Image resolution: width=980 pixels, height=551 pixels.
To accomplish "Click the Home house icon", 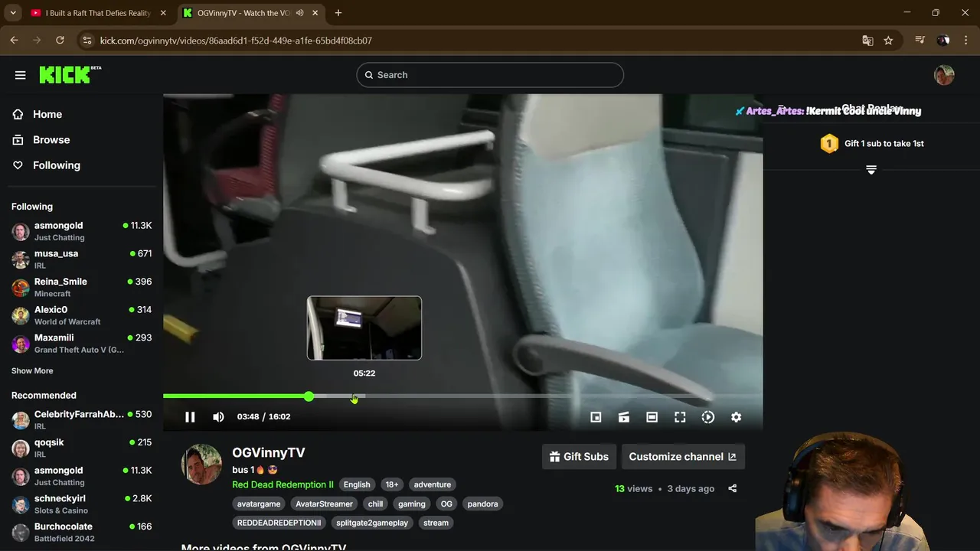I will coord(18,114).
